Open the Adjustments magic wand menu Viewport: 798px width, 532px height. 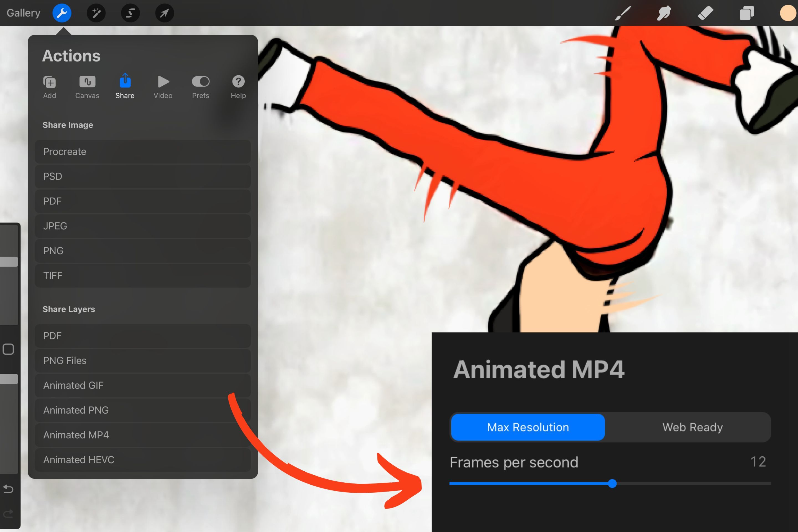pos(96,13)
